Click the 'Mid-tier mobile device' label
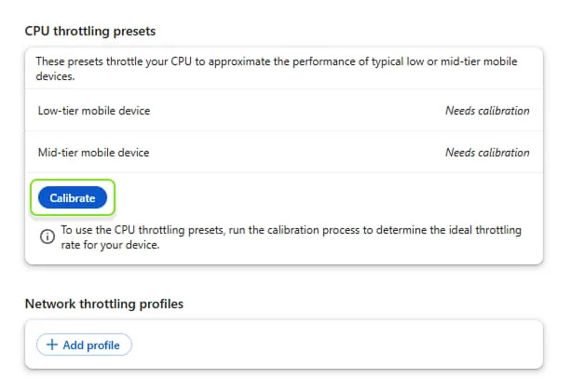 93,153
